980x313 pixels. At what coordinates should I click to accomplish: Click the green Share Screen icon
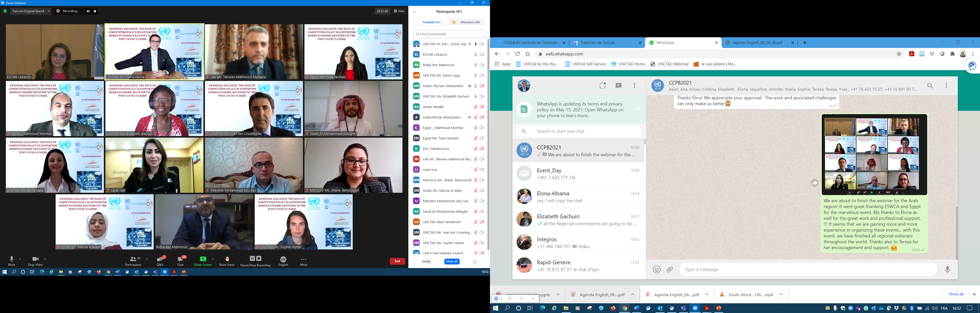click(203, 259)
